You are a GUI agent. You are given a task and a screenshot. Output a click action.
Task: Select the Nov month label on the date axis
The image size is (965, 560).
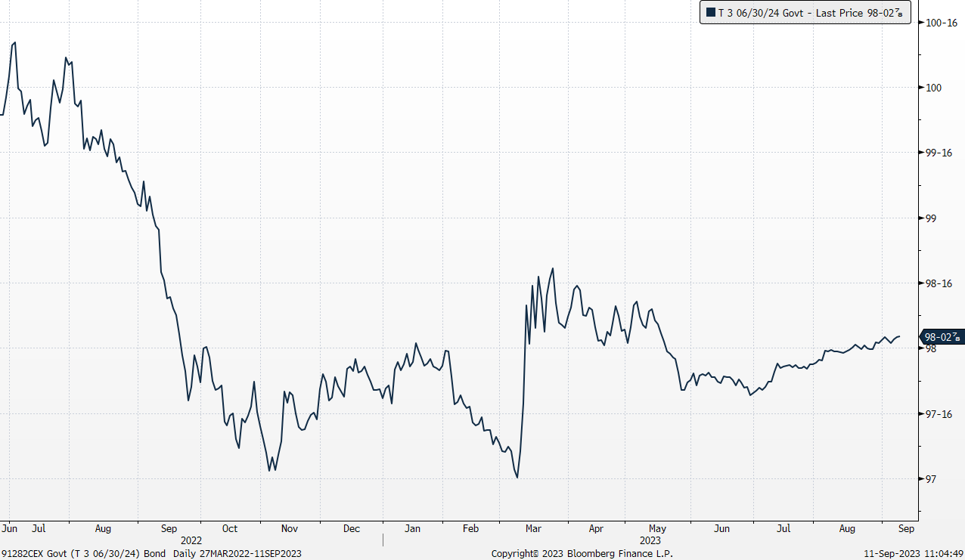pos(290,529)
